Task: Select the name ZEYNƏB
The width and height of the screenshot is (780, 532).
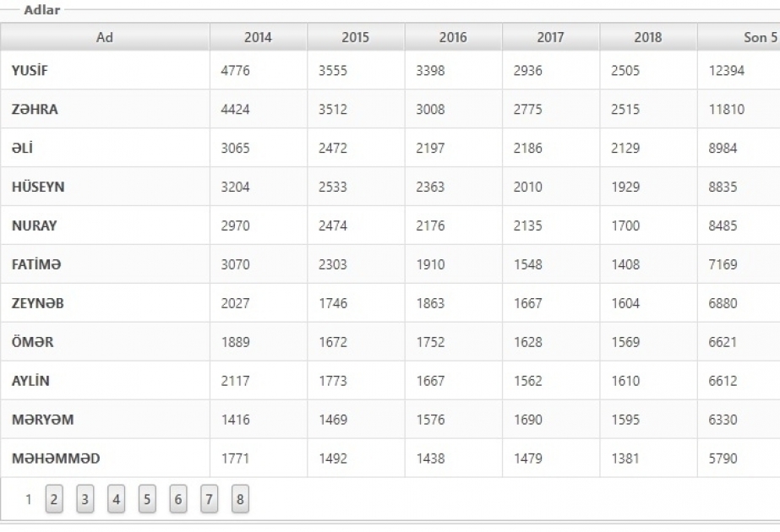Action: click(38, 303)
